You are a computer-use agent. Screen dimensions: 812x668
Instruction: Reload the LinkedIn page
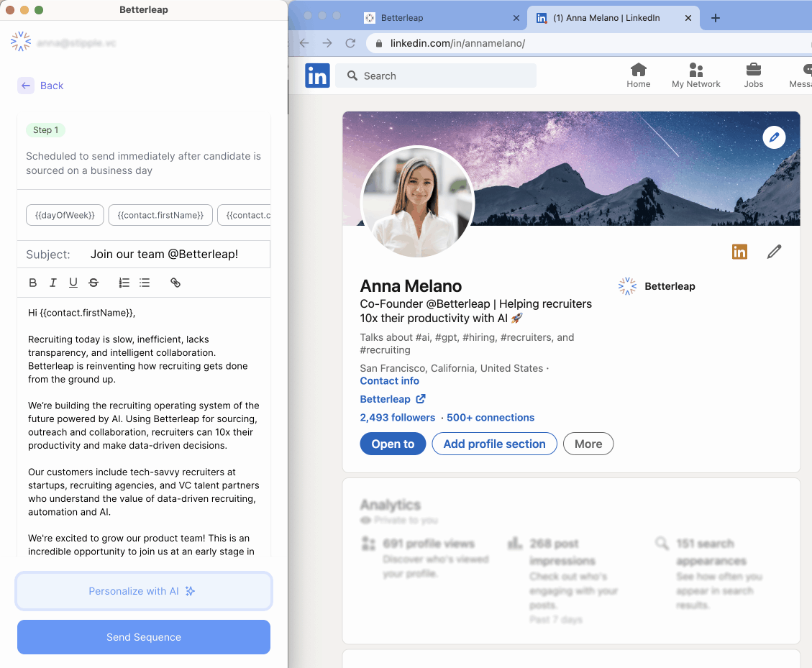[x=350, y=43]
